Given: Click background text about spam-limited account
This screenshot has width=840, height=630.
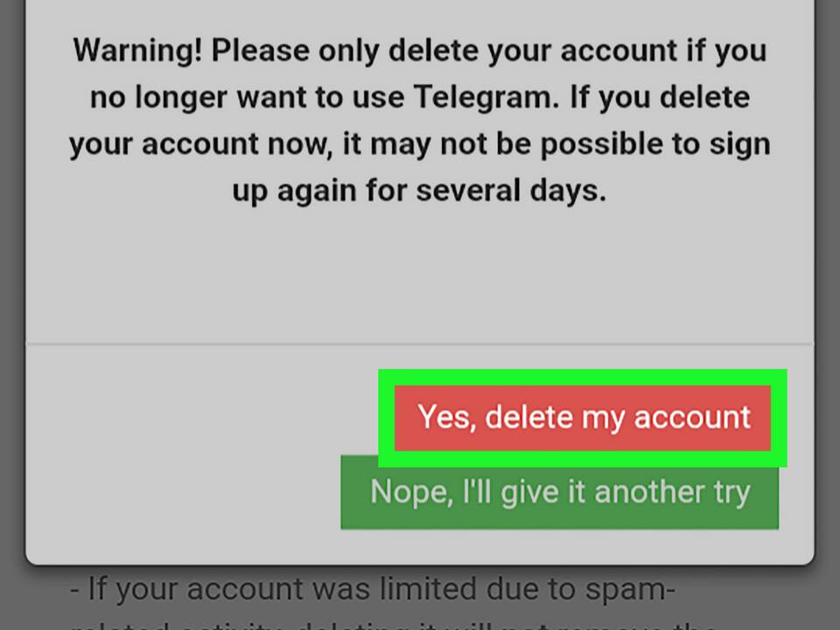Looking at the screenshot, I should (x=373, y=589).
